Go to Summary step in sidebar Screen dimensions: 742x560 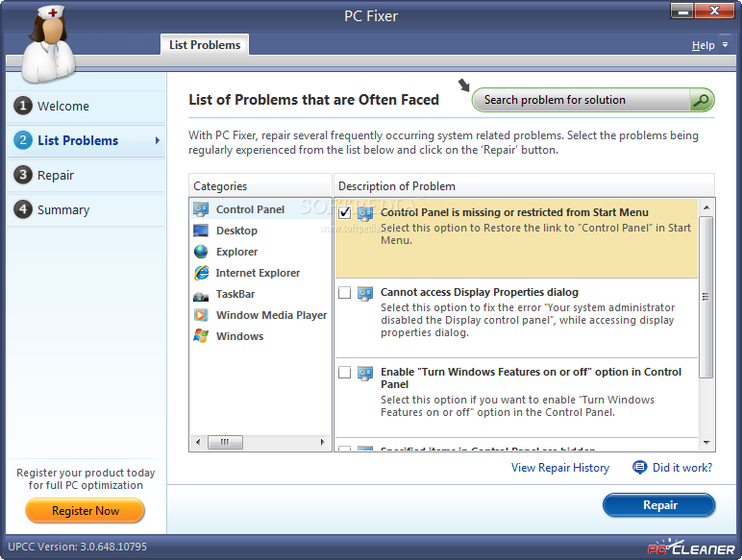click(x=87, y=209)
